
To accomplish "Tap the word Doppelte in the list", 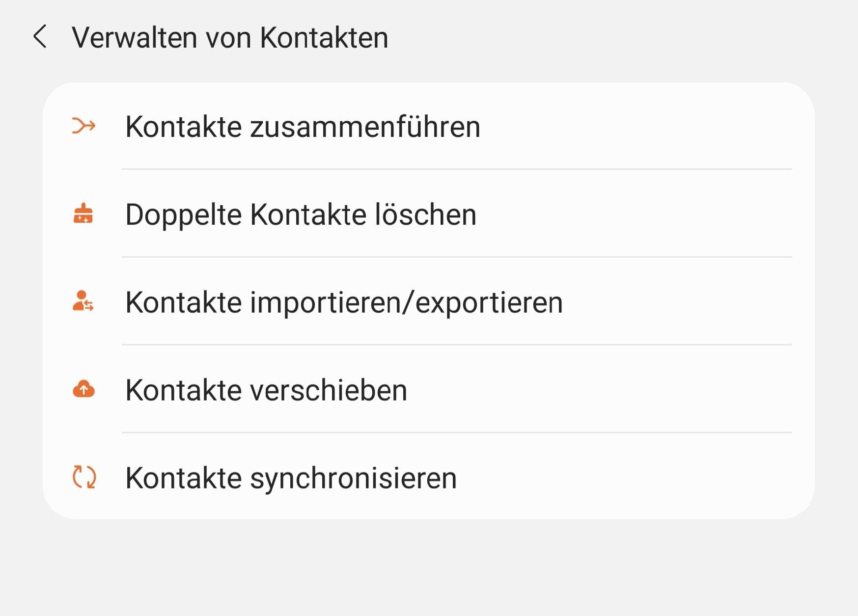I will [184, 214].
